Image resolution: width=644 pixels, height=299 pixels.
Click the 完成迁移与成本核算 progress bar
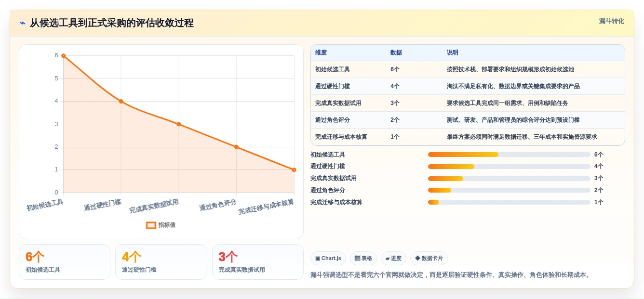509,202
